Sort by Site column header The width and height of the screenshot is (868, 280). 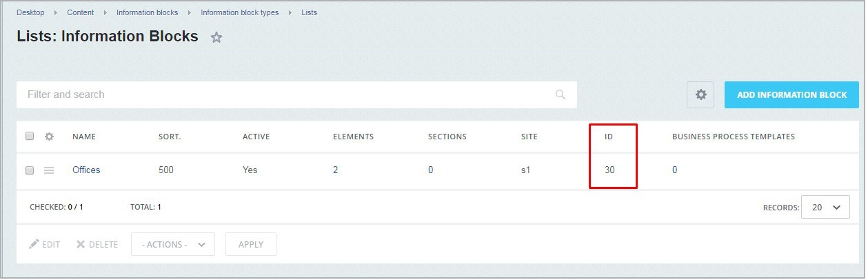[x=529, y=137]
